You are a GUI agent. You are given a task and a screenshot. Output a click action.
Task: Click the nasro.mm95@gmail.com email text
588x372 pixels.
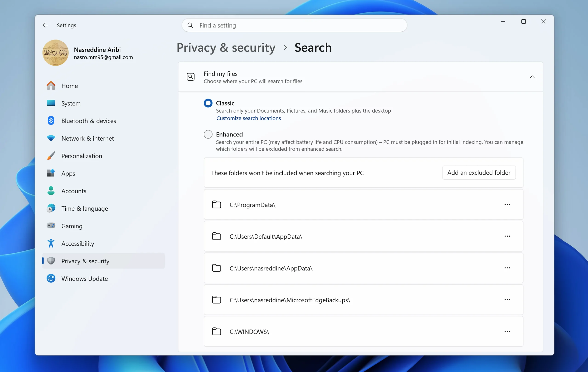point(103,57)
